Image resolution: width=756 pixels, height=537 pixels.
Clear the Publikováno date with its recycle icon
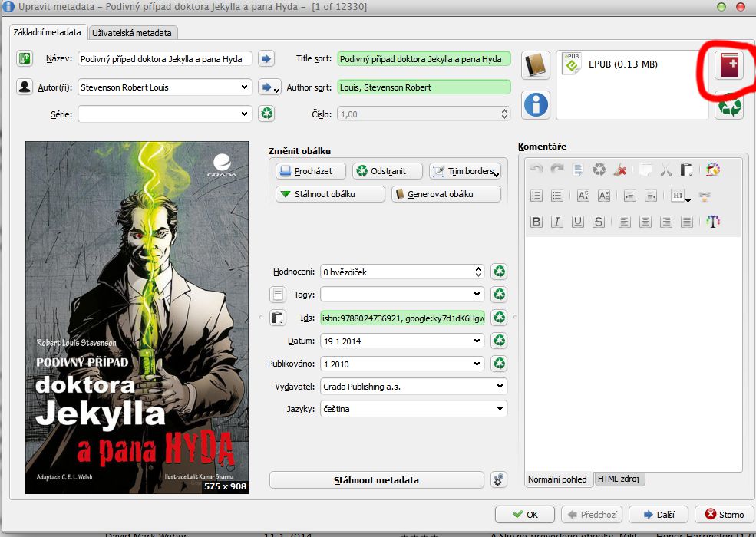[500, 363]
